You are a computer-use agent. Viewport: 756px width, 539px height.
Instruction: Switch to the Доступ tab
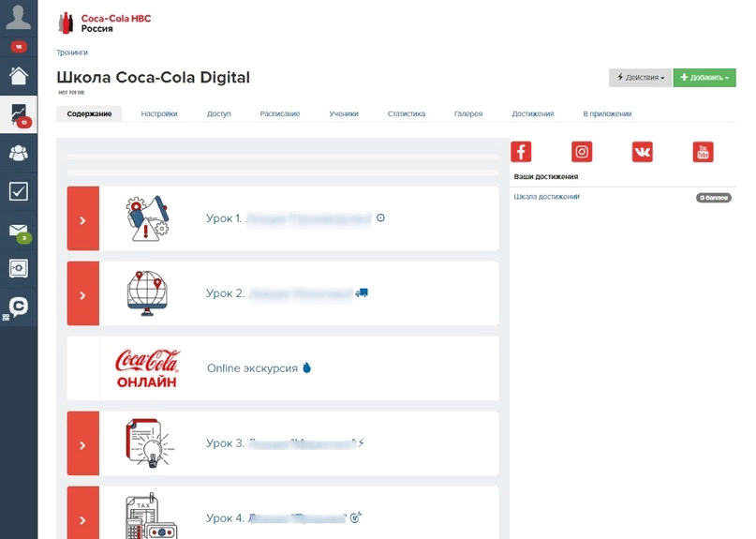point(219,113)
